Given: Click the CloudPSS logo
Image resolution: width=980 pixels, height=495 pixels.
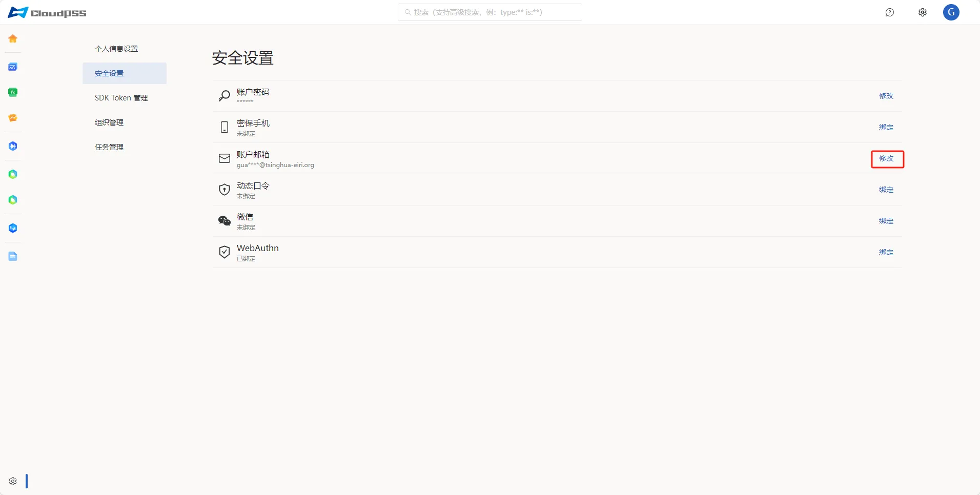Looking at the screenshot, I should pyautogui.click(x=47, y=12).
